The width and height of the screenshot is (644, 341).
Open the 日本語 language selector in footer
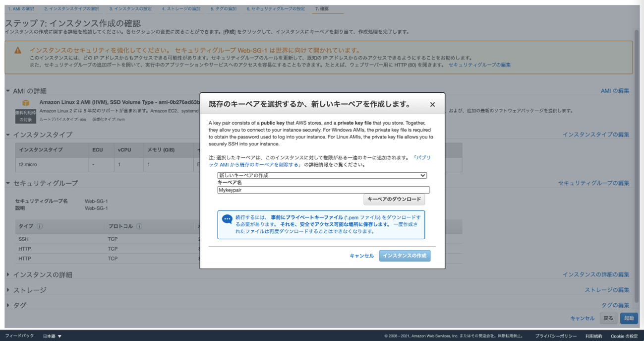coord(52,336)
